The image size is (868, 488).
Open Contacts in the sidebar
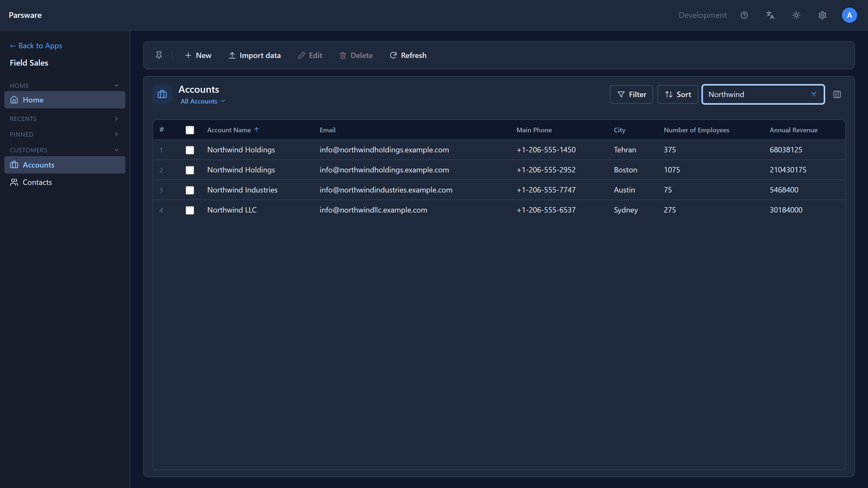click(65, 182)
